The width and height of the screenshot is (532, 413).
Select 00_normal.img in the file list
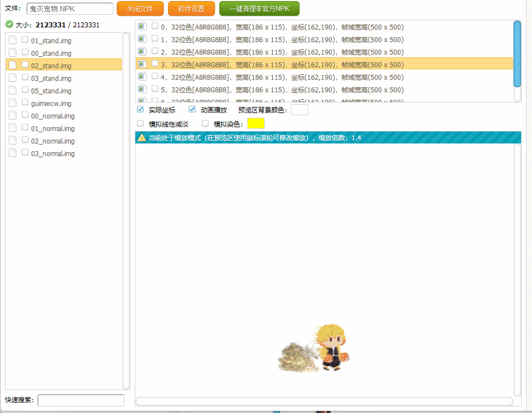(x=64, y=115)
